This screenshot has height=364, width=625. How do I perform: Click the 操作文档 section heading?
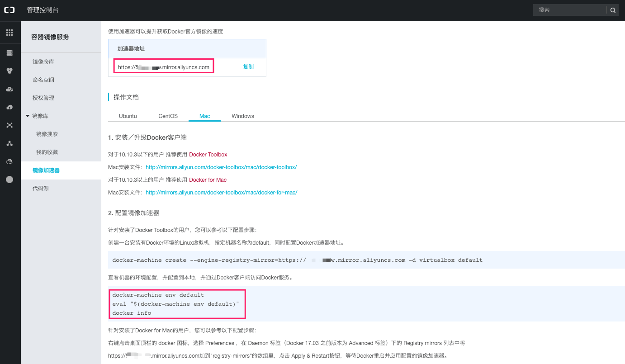pyautogui.click(x=126, y=97)
